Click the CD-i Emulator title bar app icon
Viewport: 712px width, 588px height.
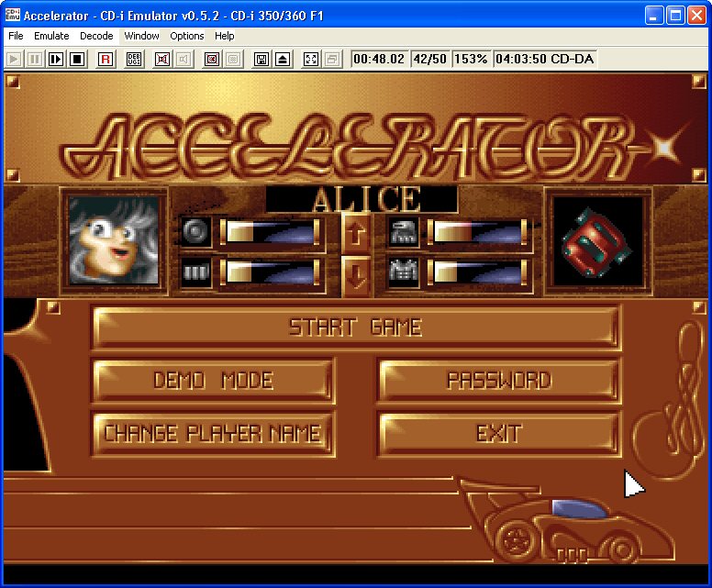pyautogui.click(x=12, y=15)
